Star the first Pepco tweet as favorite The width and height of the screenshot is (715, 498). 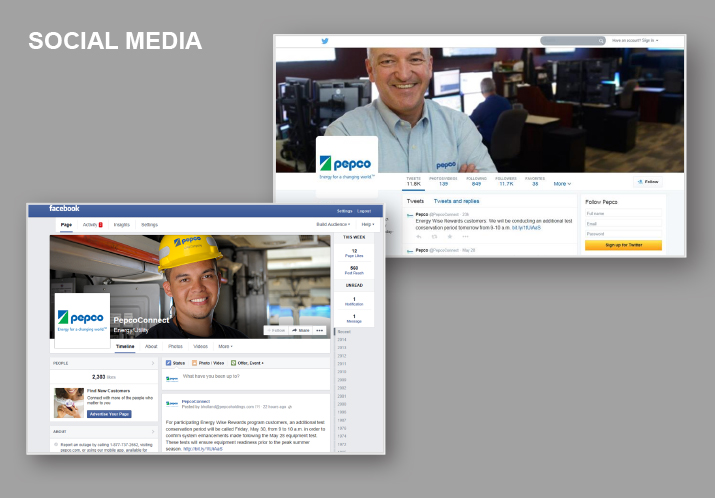[450, 237]
